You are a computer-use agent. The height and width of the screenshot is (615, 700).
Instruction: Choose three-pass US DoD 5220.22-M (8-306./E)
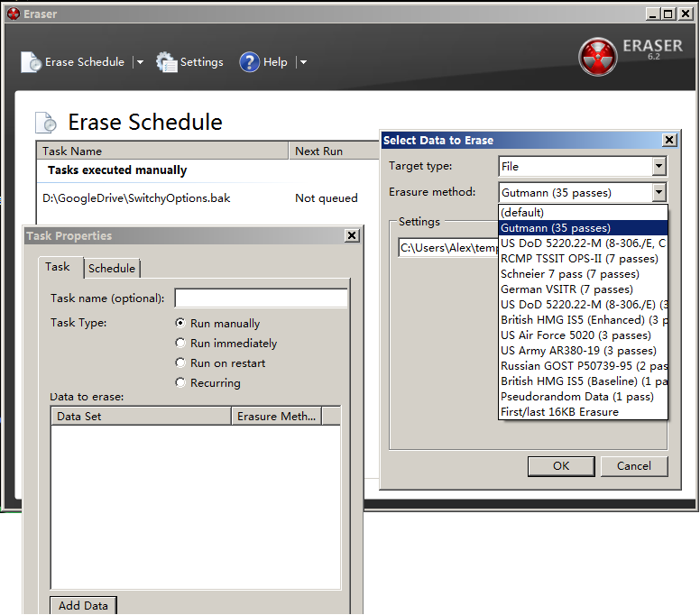tap(583, 305)
